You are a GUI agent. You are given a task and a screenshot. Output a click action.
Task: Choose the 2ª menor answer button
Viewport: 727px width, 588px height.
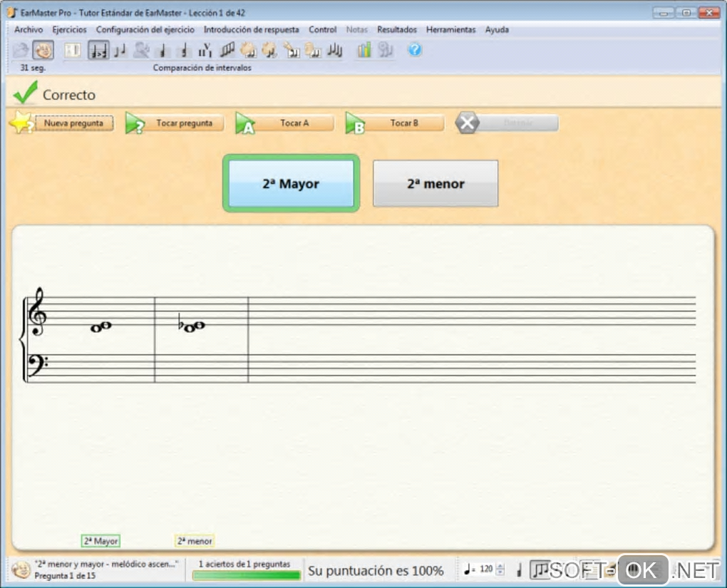pyautogui.click(x=435, y=184)
